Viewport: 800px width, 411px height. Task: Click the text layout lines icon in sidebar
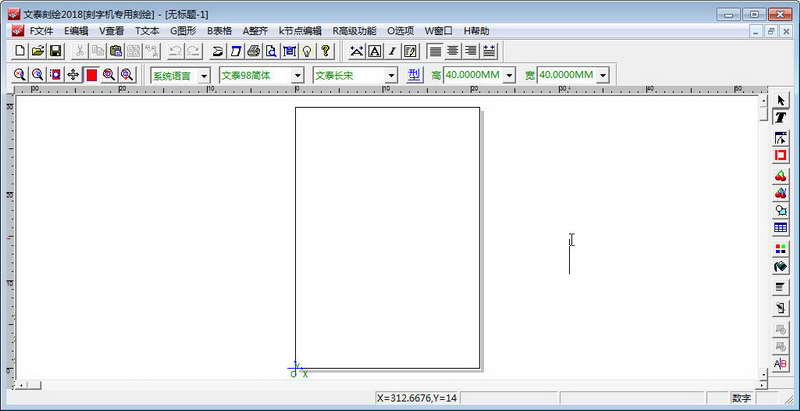781,287
